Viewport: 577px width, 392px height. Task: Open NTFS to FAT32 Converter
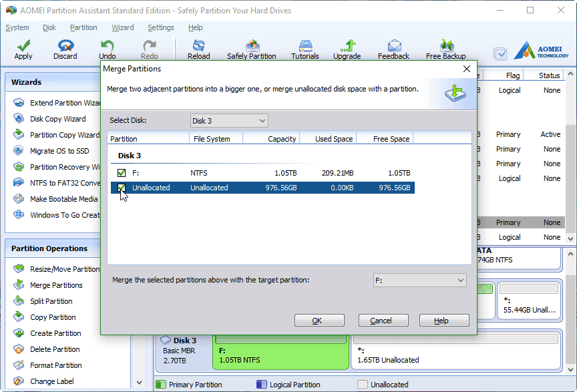point(57,183)
